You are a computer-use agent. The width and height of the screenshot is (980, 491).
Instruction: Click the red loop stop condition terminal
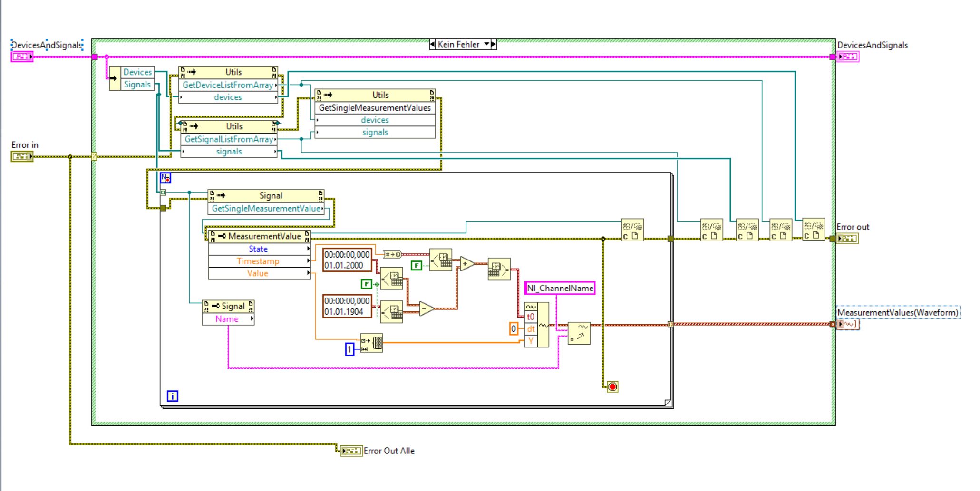(612, 387)
